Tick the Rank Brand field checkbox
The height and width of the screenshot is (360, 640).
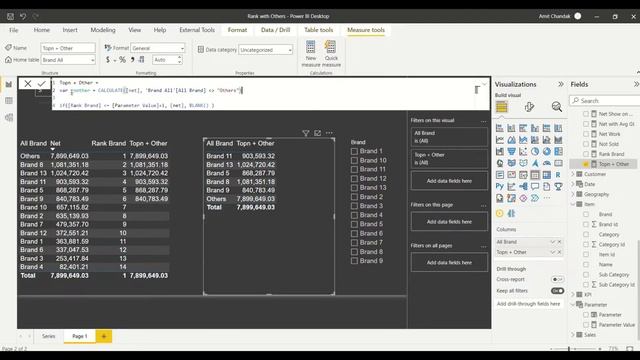(586, 154)
